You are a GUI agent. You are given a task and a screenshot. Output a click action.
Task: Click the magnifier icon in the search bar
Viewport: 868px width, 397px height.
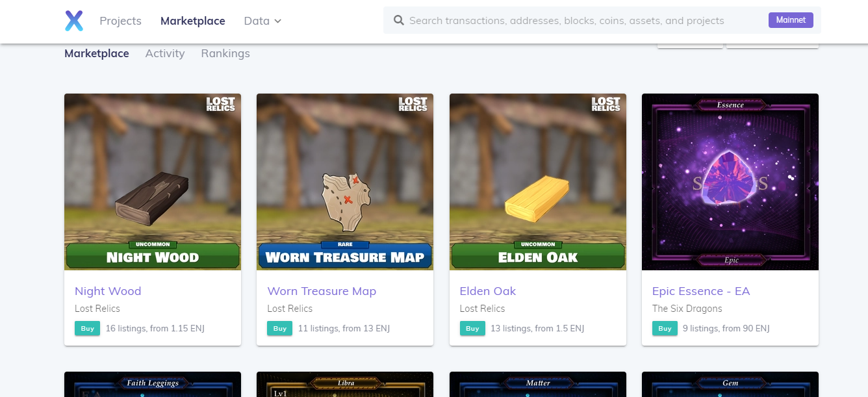pos(399,21)
